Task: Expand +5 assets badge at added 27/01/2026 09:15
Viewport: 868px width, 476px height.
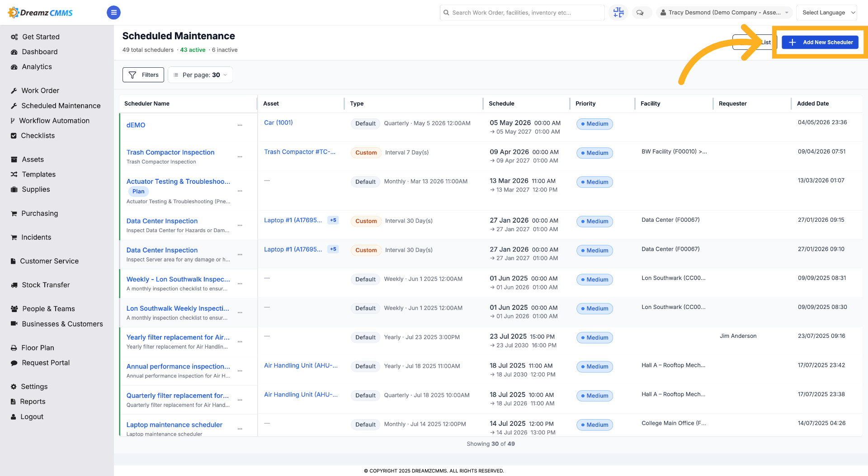Action: coord(333,220)
